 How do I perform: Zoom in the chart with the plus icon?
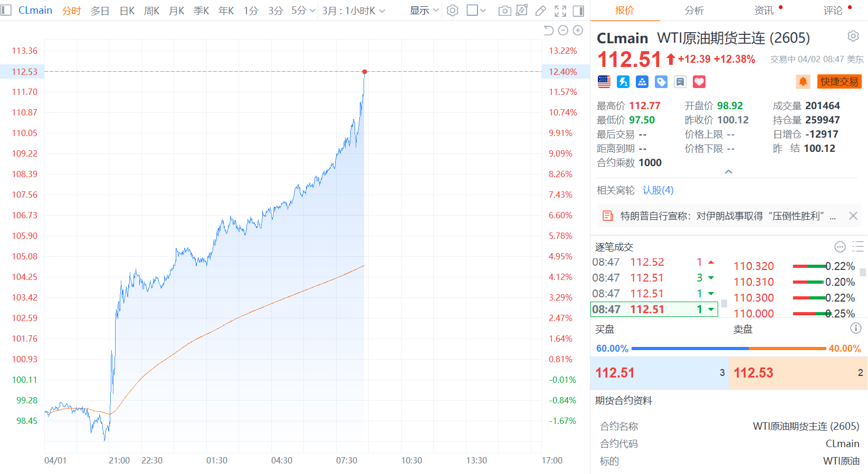[x=578, y=31]
